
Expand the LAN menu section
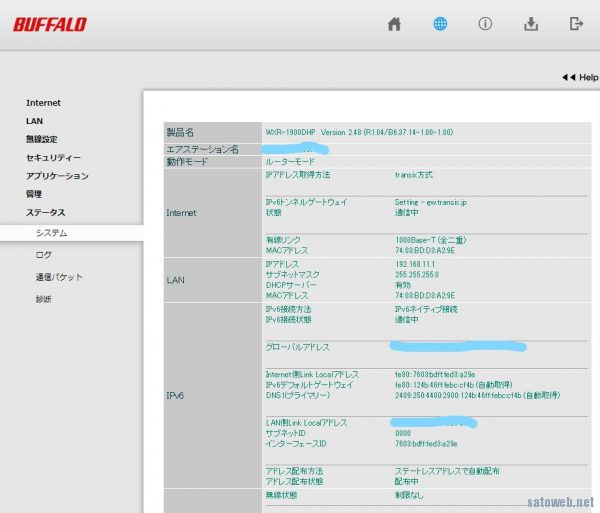tap(34, 121)
